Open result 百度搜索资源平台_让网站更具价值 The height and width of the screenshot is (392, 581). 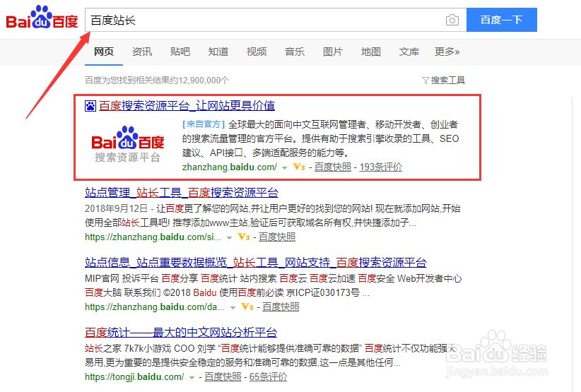187,106
